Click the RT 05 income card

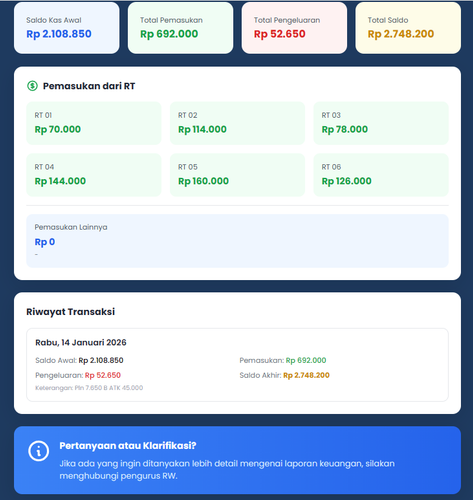(x=237, y=175)
